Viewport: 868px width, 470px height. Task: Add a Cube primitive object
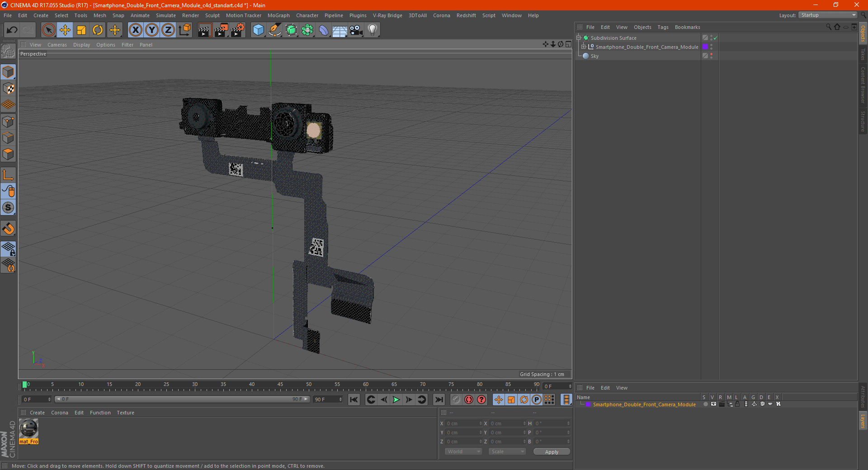point(258,30)
